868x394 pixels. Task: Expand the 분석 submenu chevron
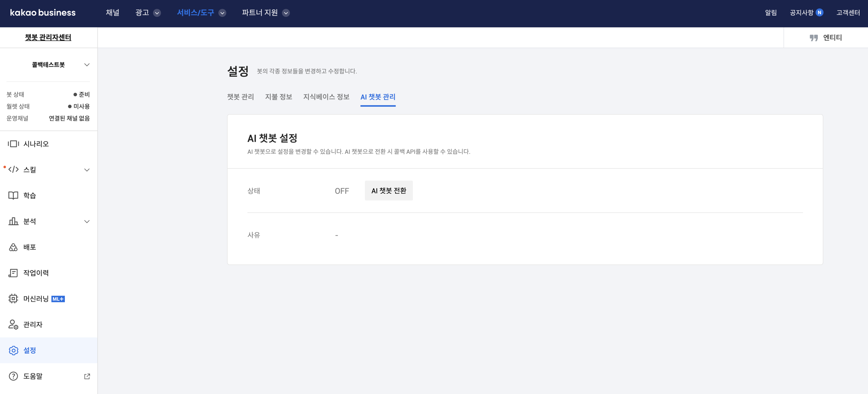coord(87,221)
